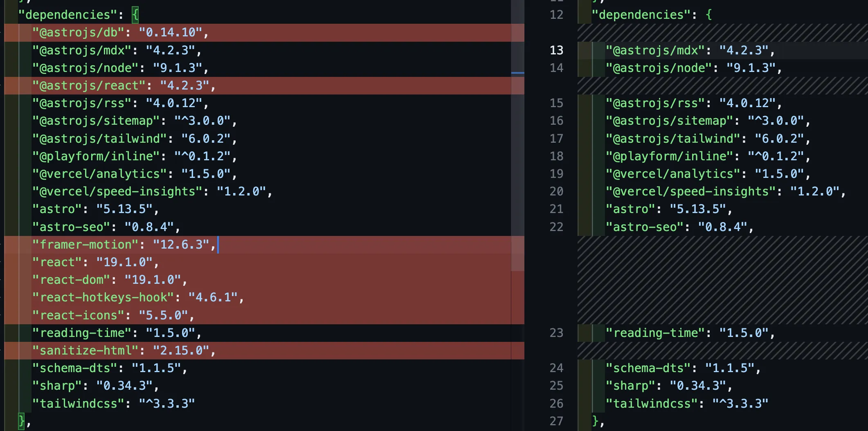Click the removed "react": "19.1.0" line
This screenshot has width=868, height=431.
95,263
